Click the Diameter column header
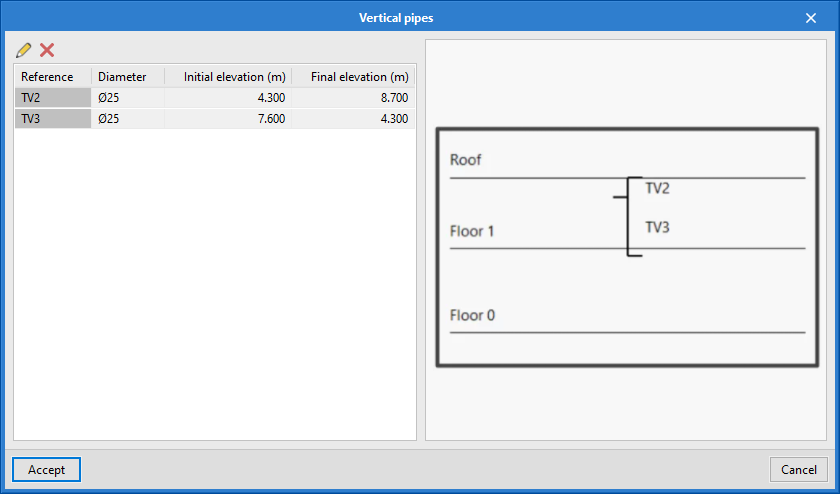 (124, 77)
